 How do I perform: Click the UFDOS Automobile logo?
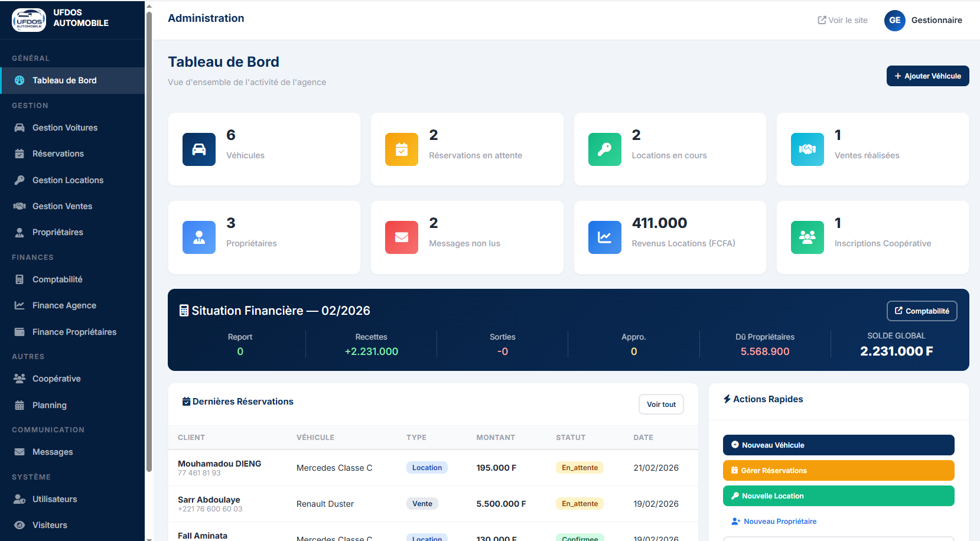(x=29, y=19)
